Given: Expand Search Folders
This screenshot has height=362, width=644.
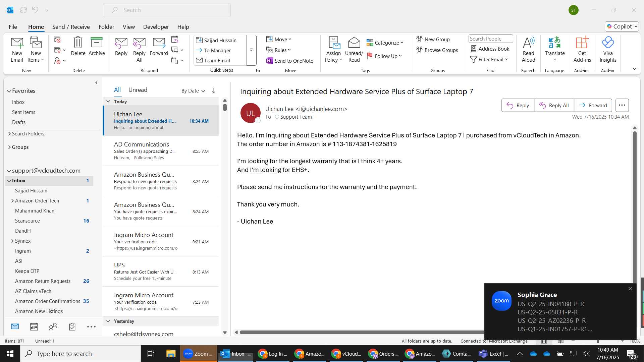Looking at the screenshot, I should (x=9, y=133).
